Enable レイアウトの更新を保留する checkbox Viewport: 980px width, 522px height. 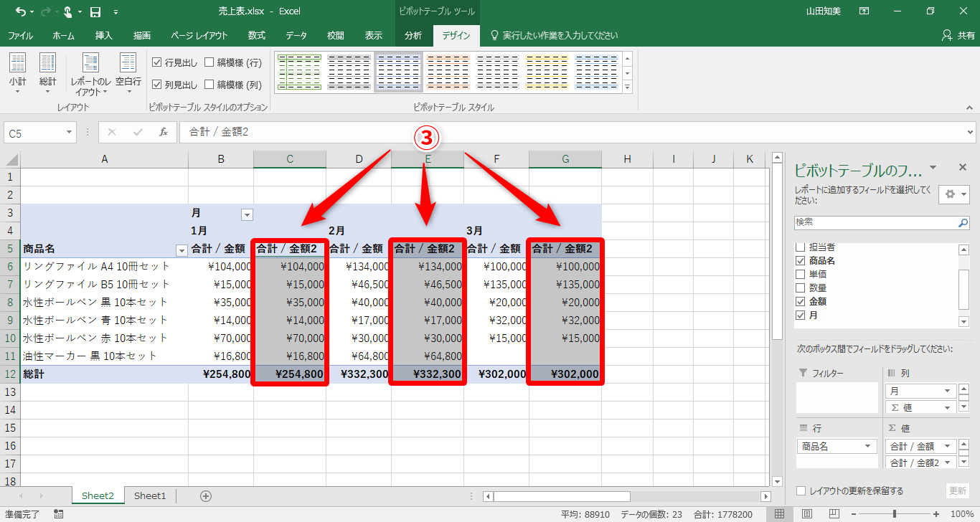point(801,491)
